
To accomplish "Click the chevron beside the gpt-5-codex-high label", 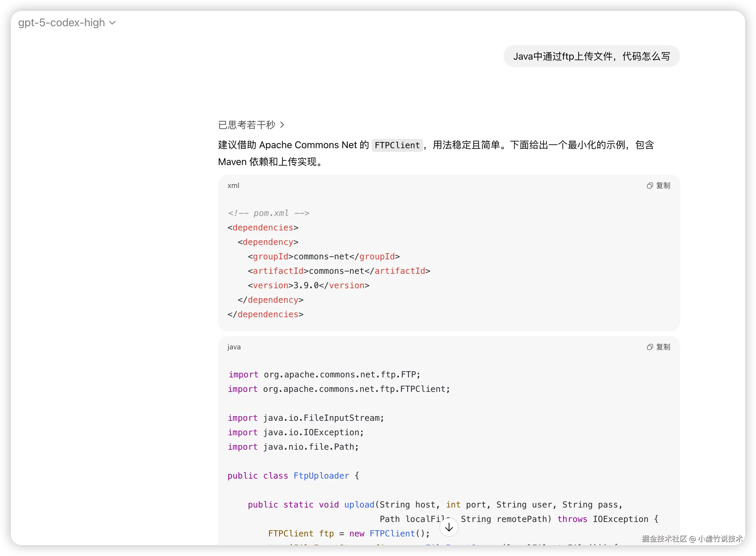I will point(113,23).
